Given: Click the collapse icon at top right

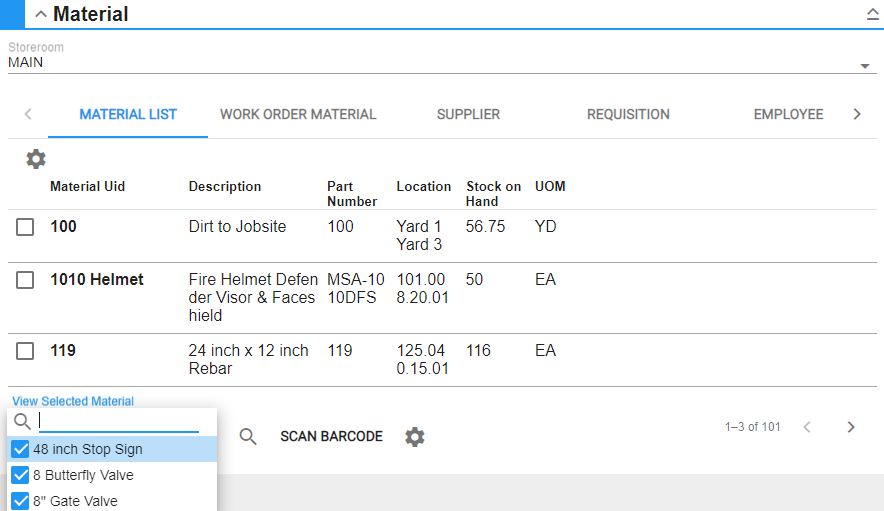Looking at the screenshot, I should (x=872, y=15).
